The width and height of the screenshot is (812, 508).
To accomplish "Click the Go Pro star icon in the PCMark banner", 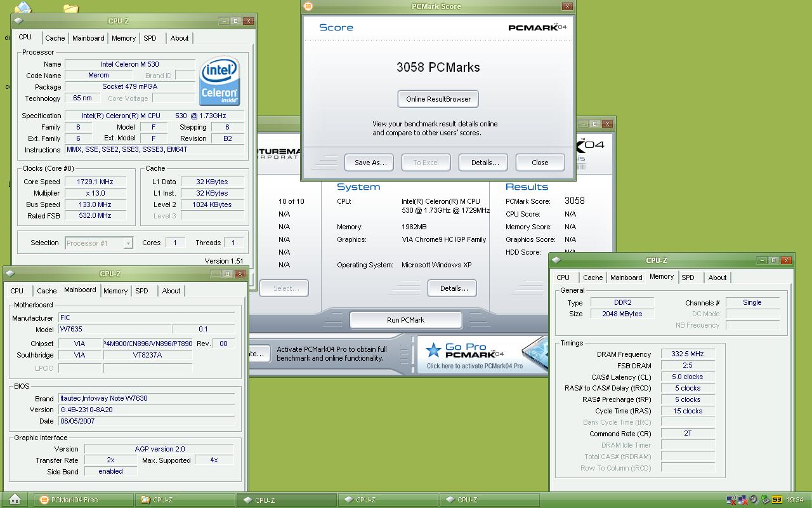I will [x=433, y=350].
